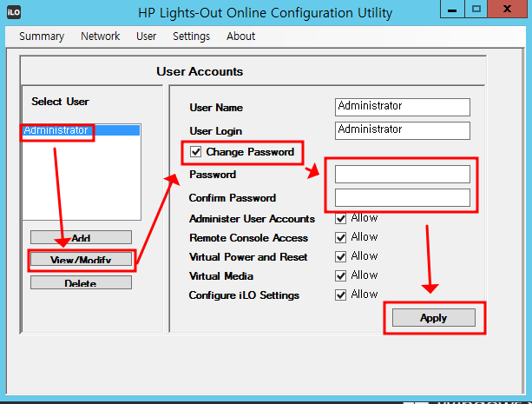Switch to the User tab
The width and height of the screenshot is (532, 404).
point(146,36)
